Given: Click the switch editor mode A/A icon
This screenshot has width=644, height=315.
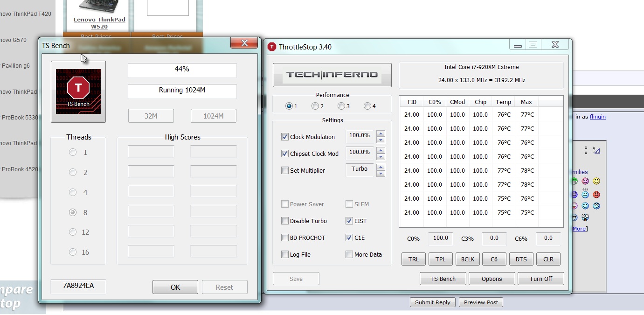Looking at the screenshot, I should (x=596, y=150).
